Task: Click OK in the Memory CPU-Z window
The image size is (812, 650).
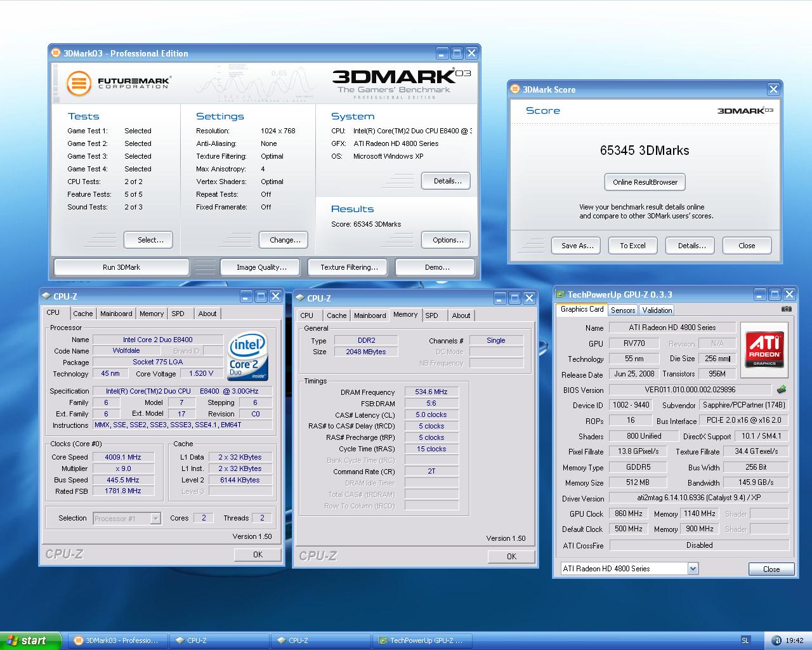Action: [x=511, y=556]
